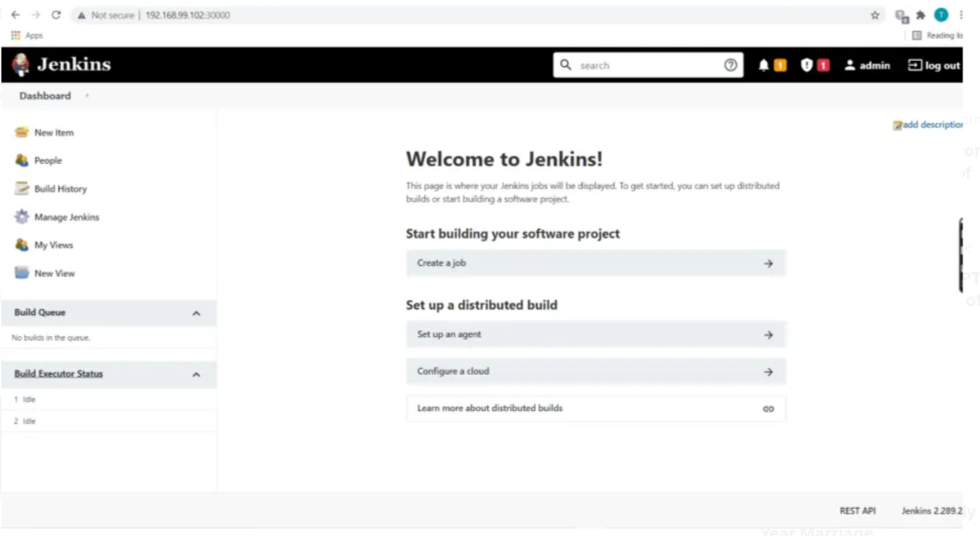This screenshot has height=536, width=980.
Task: Click the Jenkins butler logo icon
Action: coord(20,64)
